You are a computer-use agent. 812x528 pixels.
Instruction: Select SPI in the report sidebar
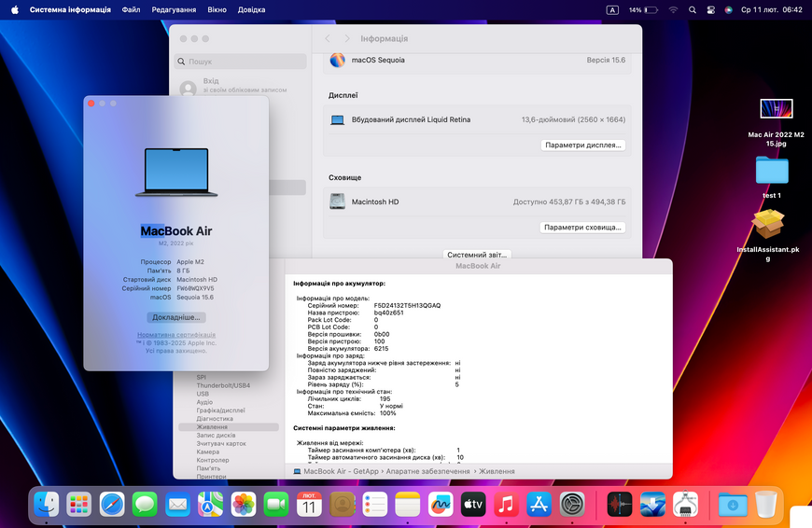[201, 378]
